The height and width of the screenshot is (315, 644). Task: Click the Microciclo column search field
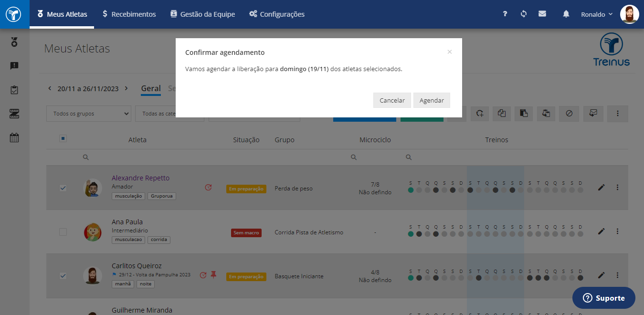375,157
